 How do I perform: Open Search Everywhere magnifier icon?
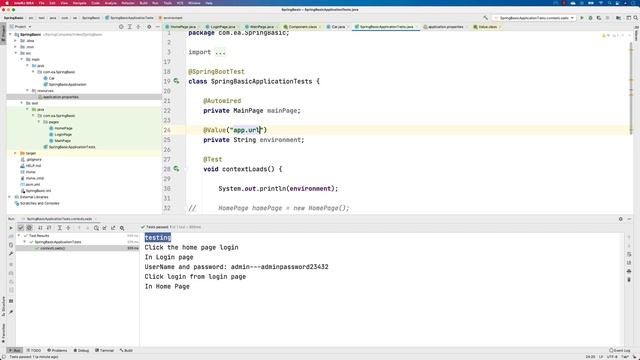[x=636, y=18]
